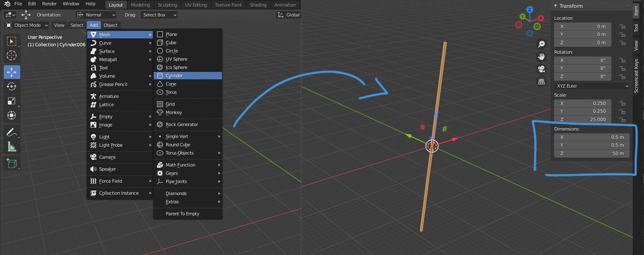644x255 pixels.
Task: Choose the Measure ruler tool
Action: pos(11,148)
